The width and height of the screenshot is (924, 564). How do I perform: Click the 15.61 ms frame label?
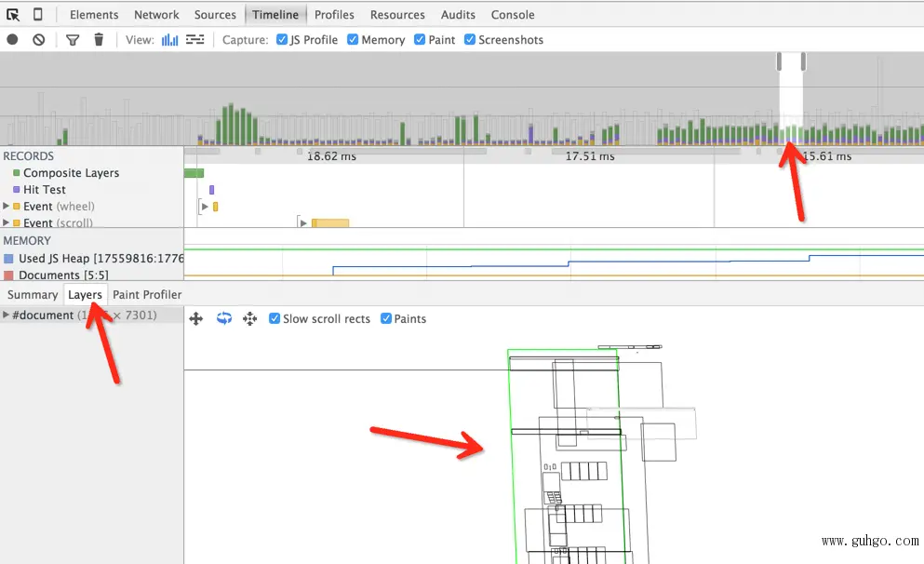tap(827, 156)
